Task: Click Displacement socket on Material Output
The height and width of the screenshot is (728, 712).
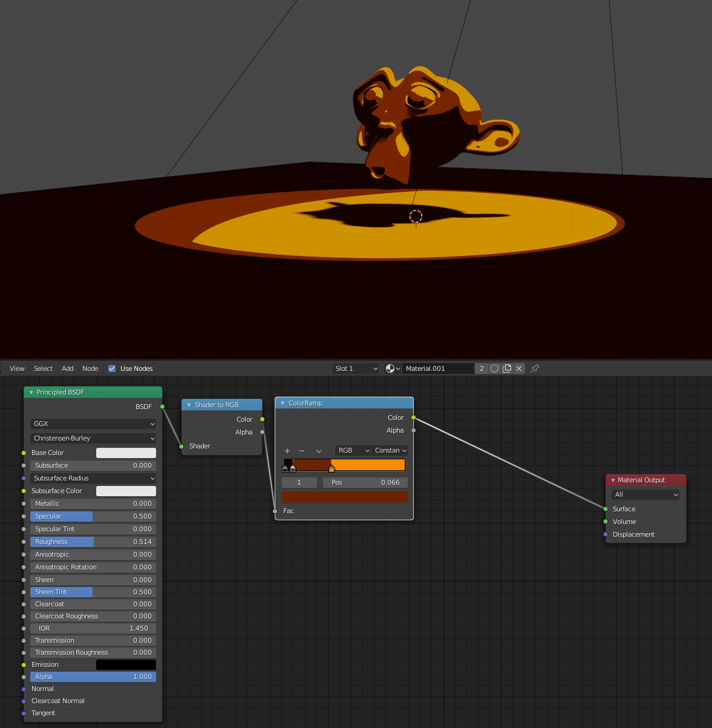Action: pyautogui.click(x=606, y=534)
